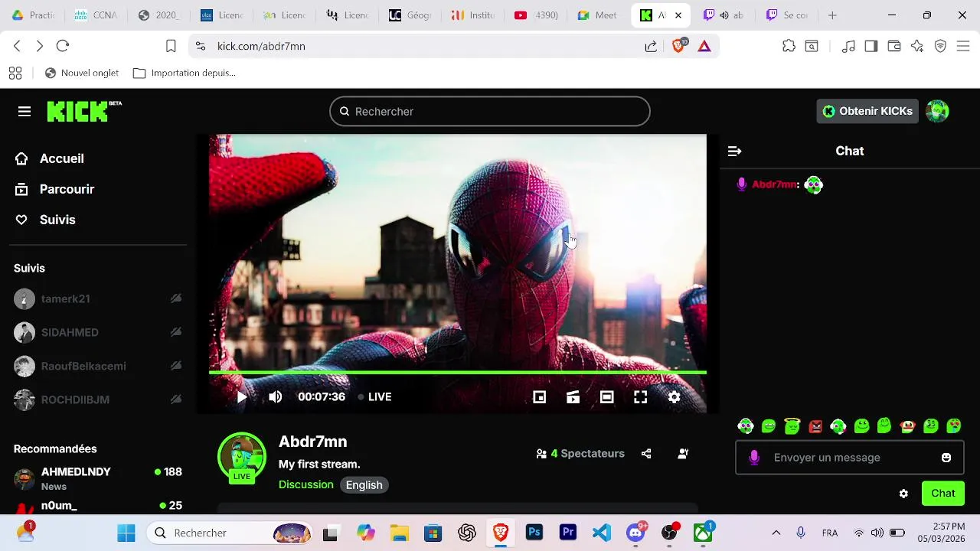Share page from address bar

pyautogui.click(x=651, y=46)
